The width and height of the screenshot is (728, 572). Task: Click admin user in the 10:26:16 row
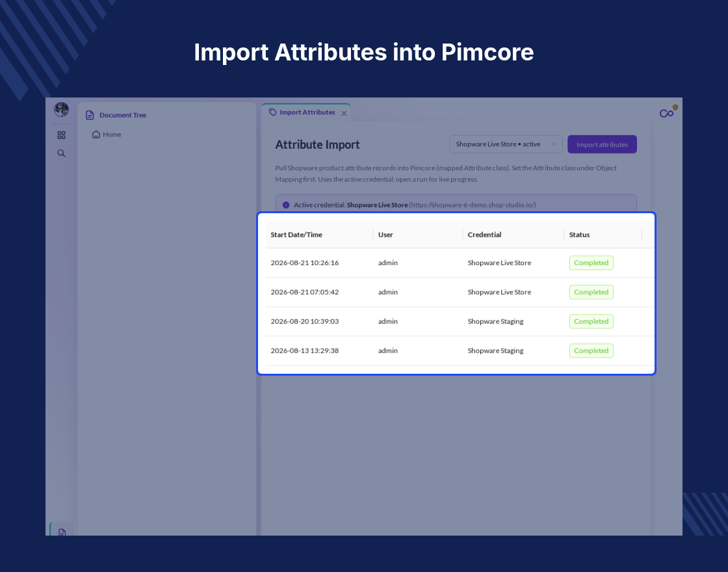(x=387, y=263)
